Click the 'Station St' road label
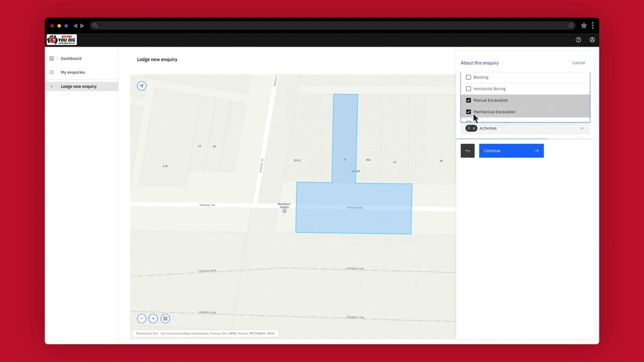644x362 pixels. (261, 166)
